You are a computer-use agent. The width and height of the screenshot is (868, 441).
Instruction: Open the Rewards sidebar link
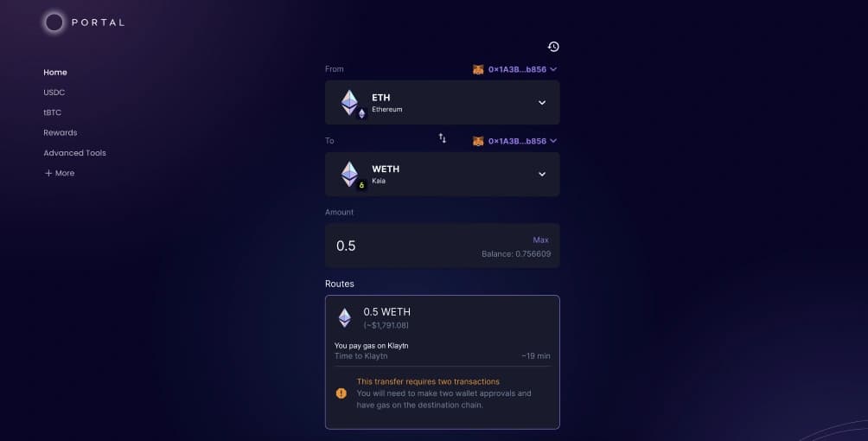61,132
